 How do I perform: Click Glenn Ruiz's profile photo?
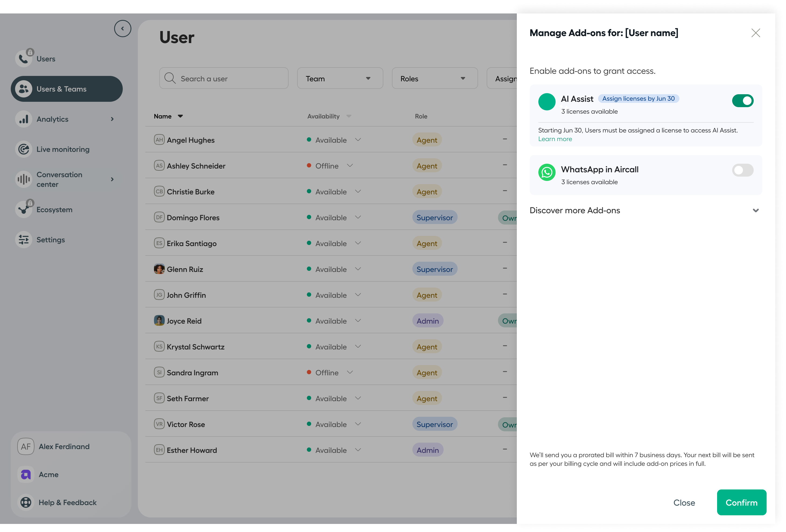click(x=159, y=269)
